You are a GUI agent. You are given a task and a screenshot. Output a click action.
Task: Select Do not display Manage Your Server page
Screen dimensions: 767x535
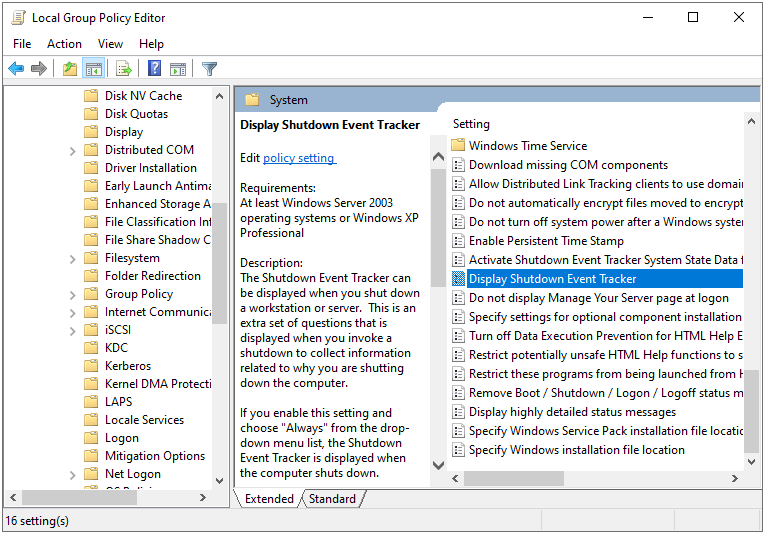point(598,298)
